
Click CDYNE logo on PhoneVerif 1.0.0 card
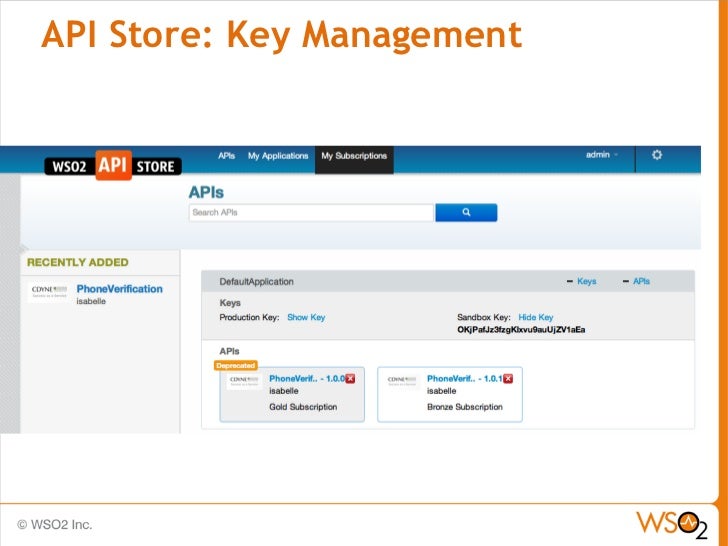coord(244,382)
